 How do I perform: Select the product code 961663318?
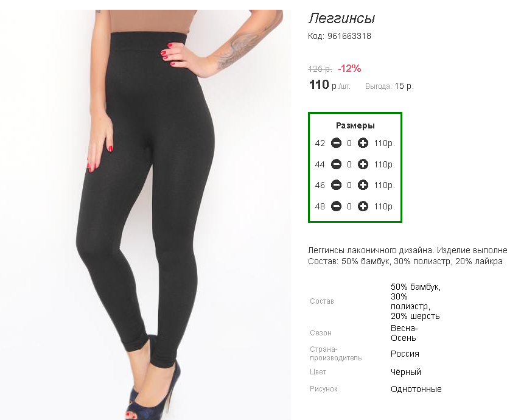(349, 36)
